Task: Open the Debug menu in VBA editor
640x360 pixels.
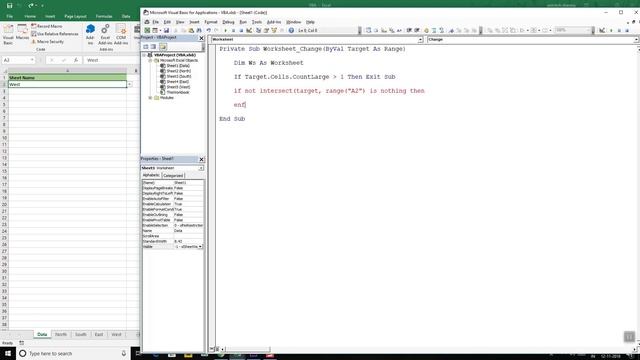Action: (228, 22)
